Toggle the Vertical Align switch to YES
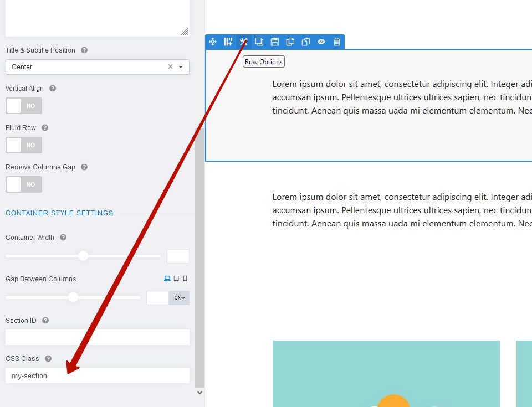532x407 pixels. 24,105
